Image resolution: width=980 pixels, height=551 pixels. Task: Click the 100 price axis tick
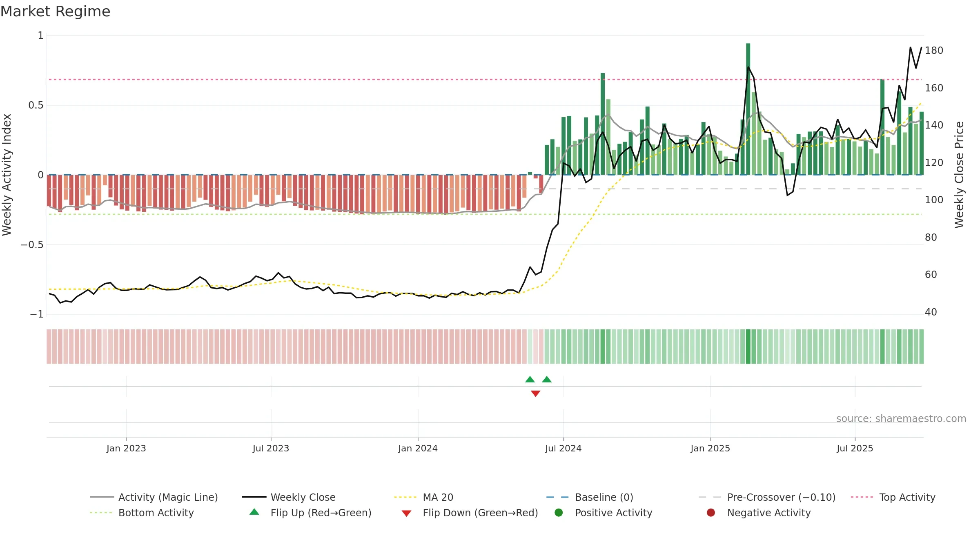pos(934,200)
